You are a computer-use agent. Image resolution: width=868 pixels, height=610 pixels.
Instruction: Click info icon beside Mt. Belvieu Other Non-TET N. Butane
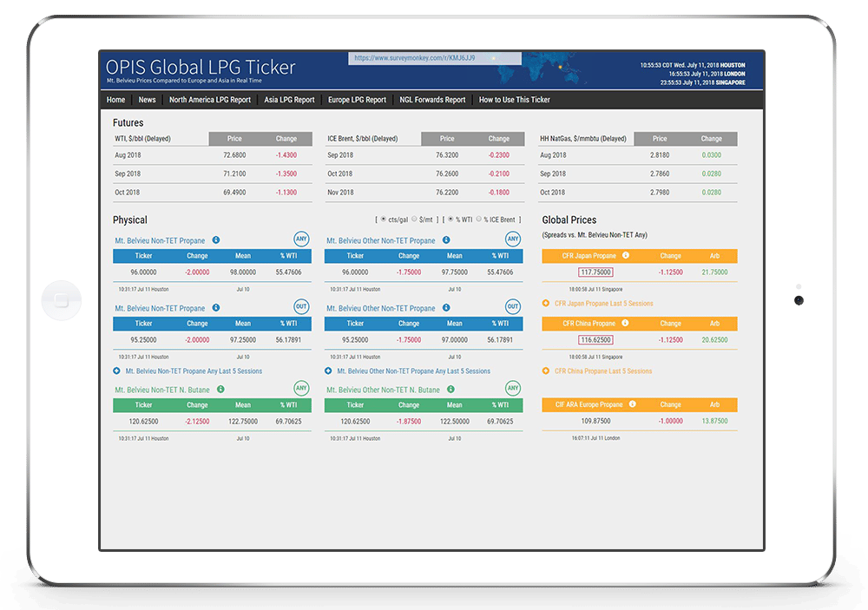450,389
